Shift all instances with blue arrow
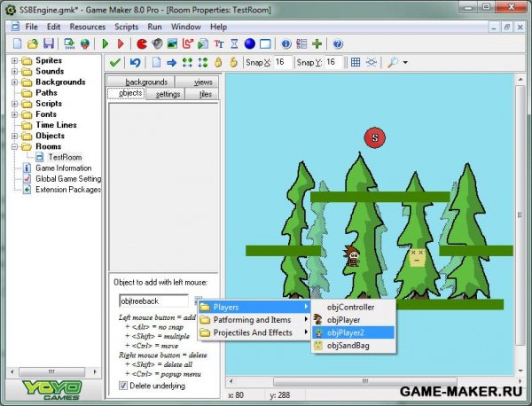 pos(172,62)
